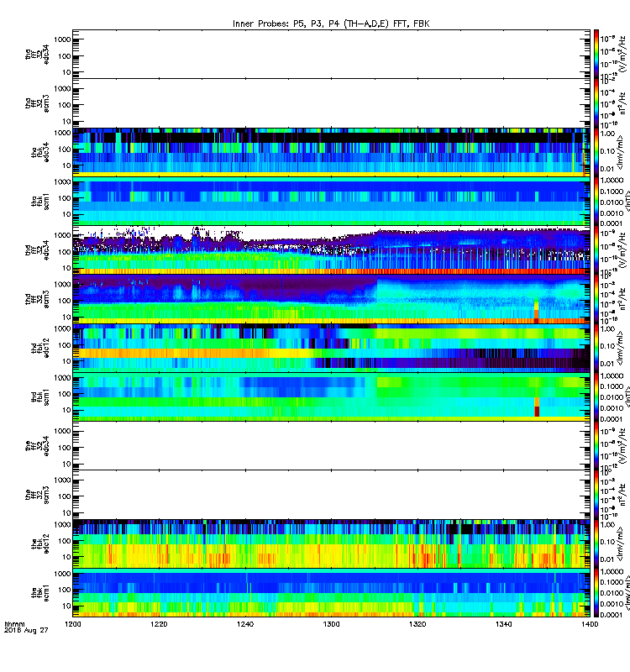The image size is (630, 672).
Task: Click the 'tha fbk scm1' panel label
Action: pos(40,201)
